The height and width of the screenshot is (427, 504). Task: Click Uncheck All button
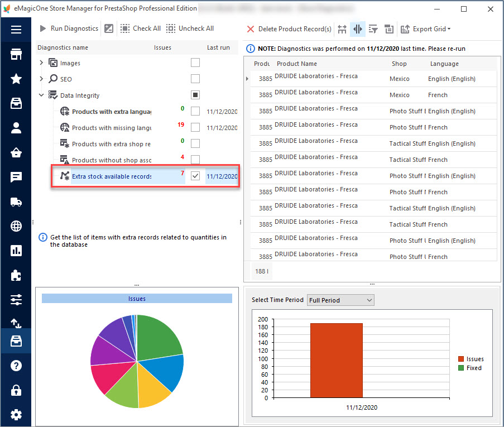[x=190, y=28]
